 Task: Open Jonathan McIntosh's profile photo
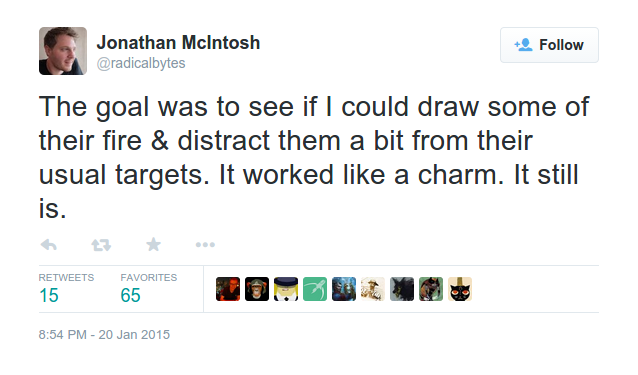tap(63, 51)
